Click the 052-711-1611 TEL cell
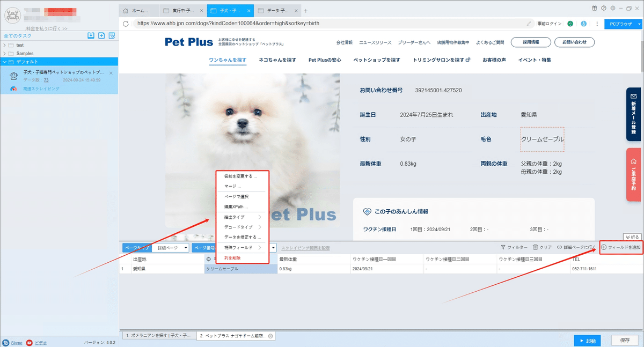The width and height of the screenshot is (644, 347). pyautogui.click(x=606, y=269)
